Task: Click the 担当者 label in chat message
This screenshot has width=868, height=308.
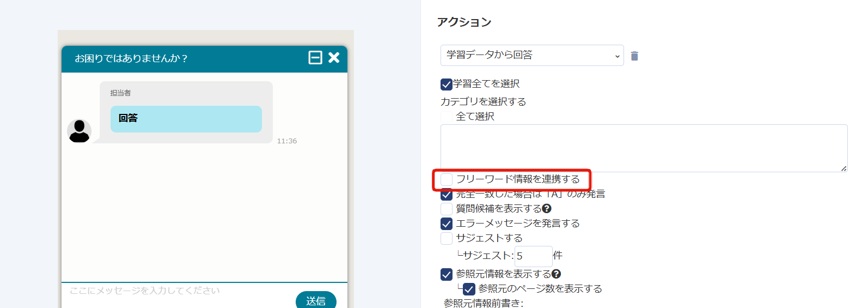Action: [120, 93]
